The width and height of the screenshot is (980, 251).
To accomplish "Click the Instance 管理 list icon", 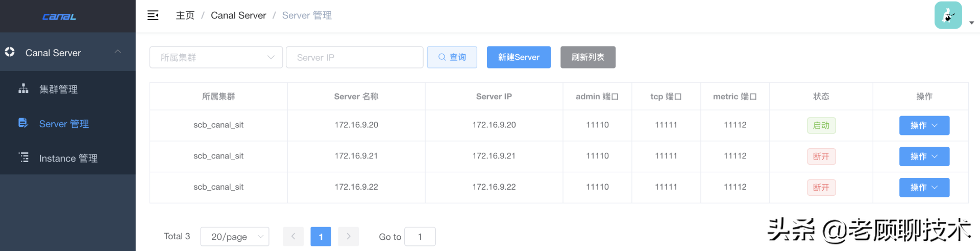I will pos(23,157).
